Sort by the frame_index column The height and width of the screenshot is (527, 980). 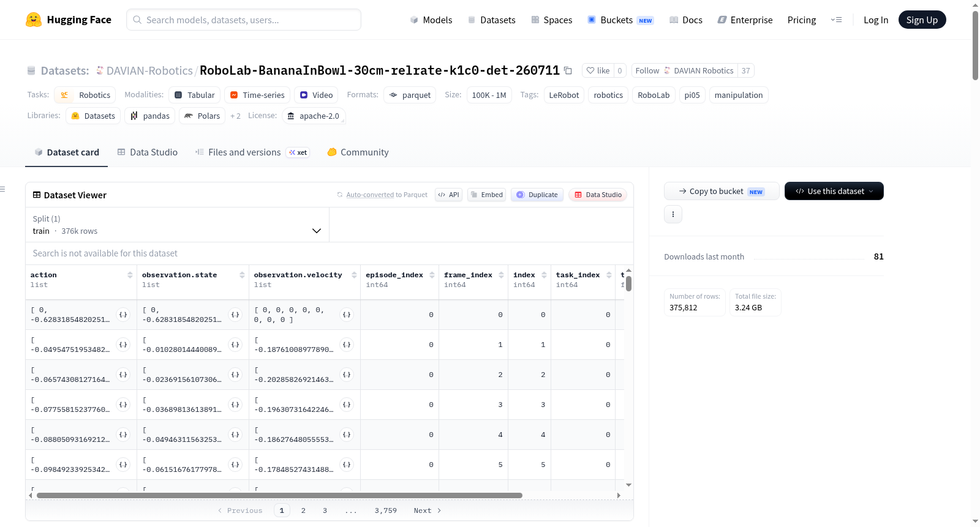point(501,275)
